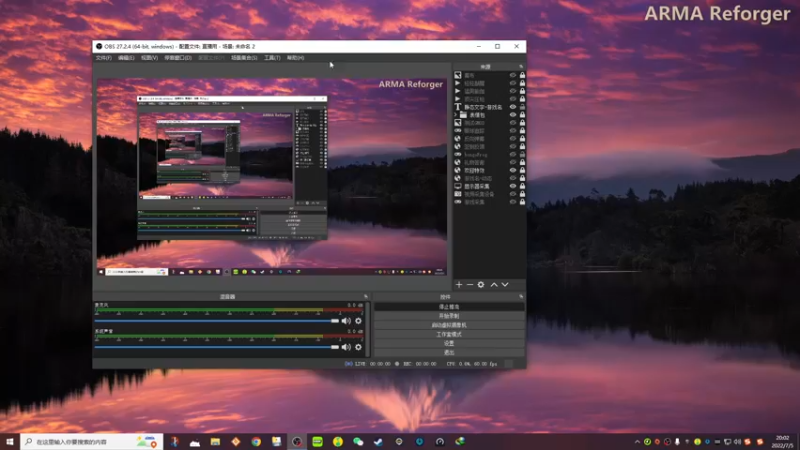The height and width of the screenshot is (450, 800).
Task: Click the mixer panel vertical scrollbar
Action: point(367,329)
